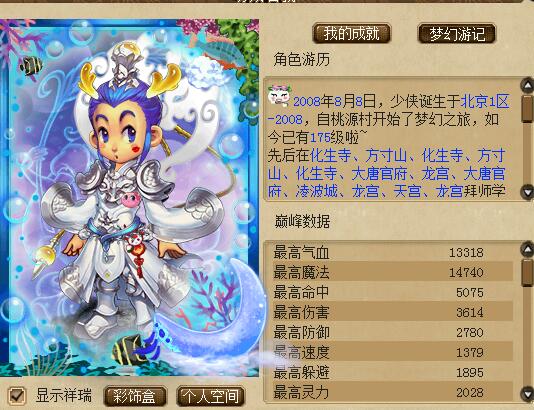Select the 最高速度 stat row

pyautogui.click(x=389, y=352)
